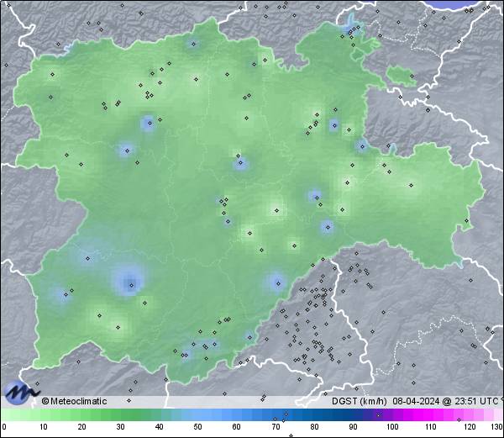Select the scale value 100
This screenshot has height=438, width=504.
pos(392,427)
